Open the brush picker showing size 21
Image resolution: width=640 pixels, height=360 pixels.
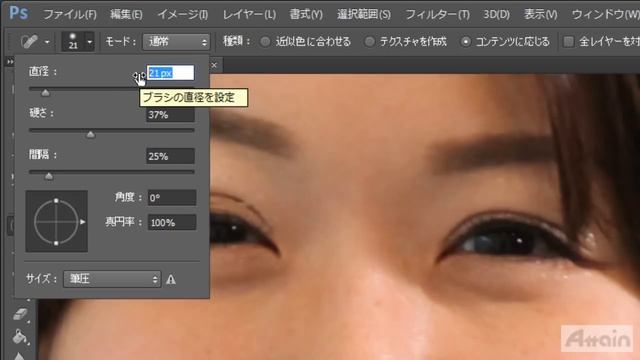point(78,41)
